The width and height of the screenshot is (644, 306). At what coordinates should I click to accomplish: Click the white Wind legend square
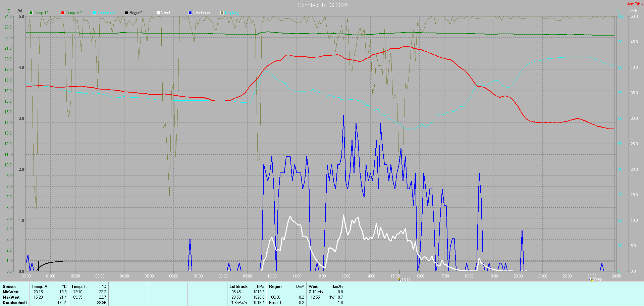tap(158, 13)
